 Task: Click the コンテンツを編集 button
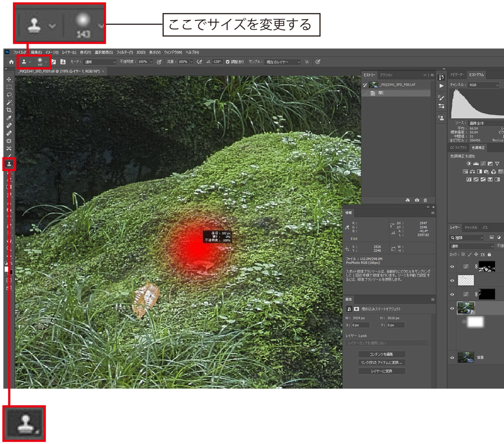381,354
